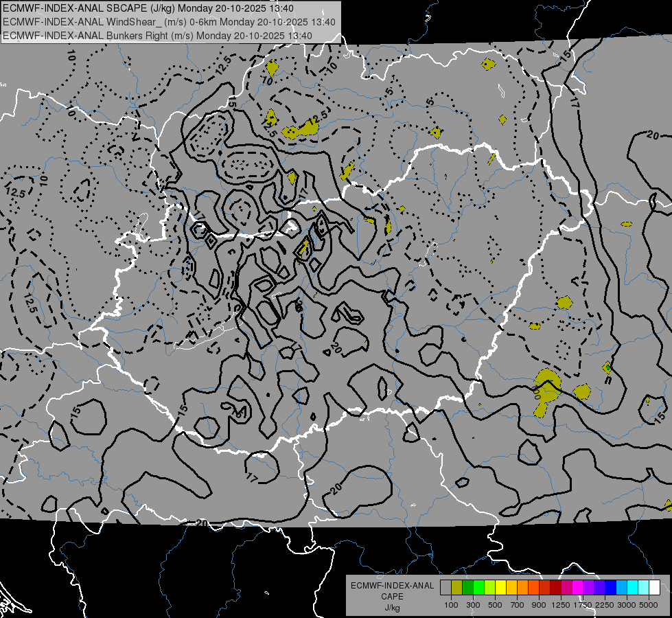Select the olive swatch in CAPE legend
This screenshot has height=618, width=672.
[457, 588]
